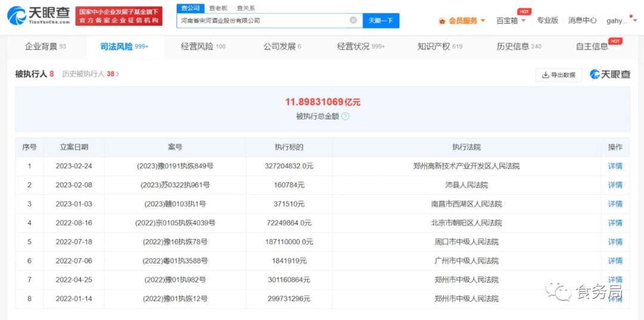Click court name 郑州高新技术产业开发区人民法院

coord(466,166)
